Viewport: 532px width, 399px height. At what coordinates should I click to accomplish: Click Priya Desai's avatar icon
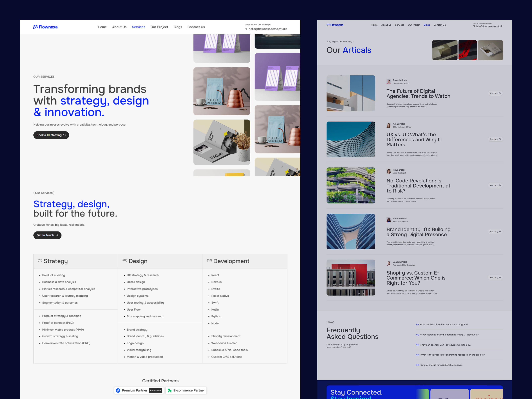coord(389,171)
